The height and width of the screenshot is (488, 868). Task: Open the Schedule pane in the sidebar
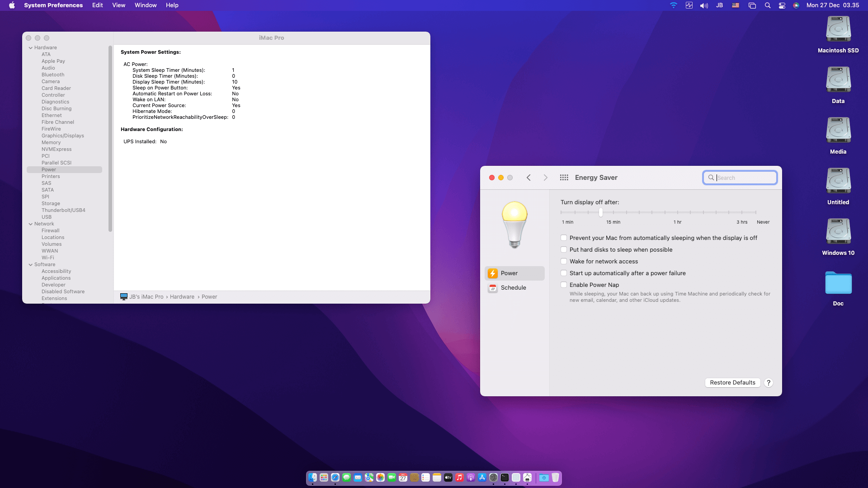tap(513, 288)
